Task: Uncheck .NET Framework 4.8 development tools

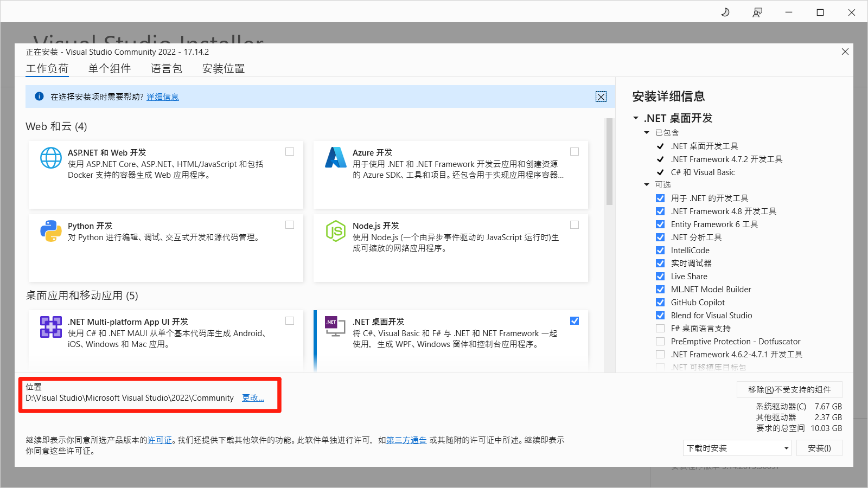Action: point(660,211)
